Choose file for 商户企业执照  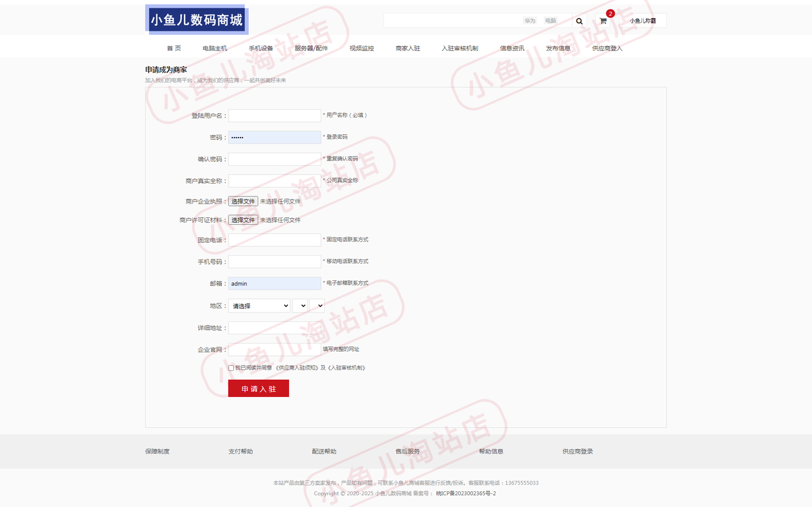(x=243, y=201)
